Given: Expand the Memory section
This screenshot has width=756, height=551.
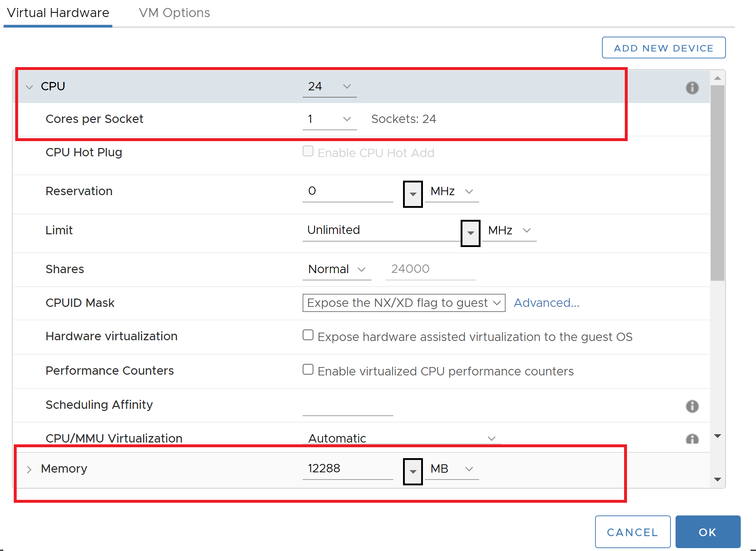Looking at the screenshot, I should point(29,469).
